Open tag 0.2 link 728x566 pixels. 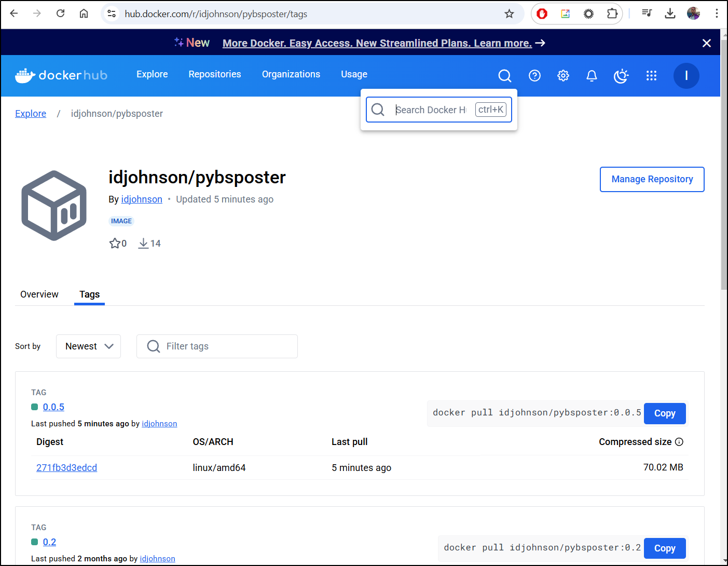pos(49,542)
